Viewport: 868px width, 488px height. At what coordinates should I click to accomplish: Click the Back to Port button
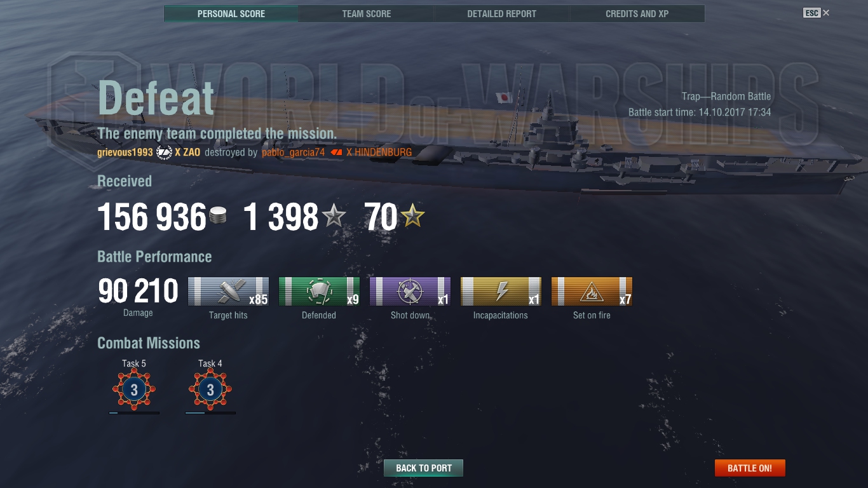(x=423, y=468)
